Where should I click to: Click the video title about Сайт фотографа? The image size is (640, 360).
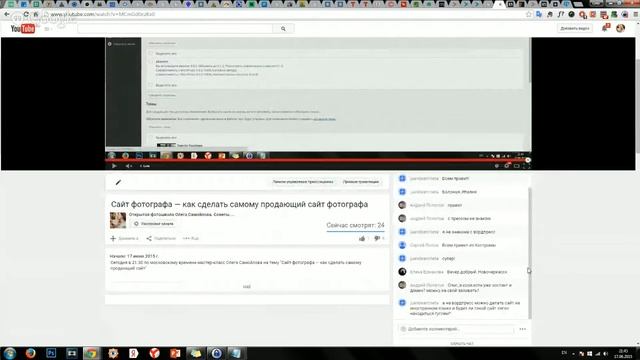[239, 204]
